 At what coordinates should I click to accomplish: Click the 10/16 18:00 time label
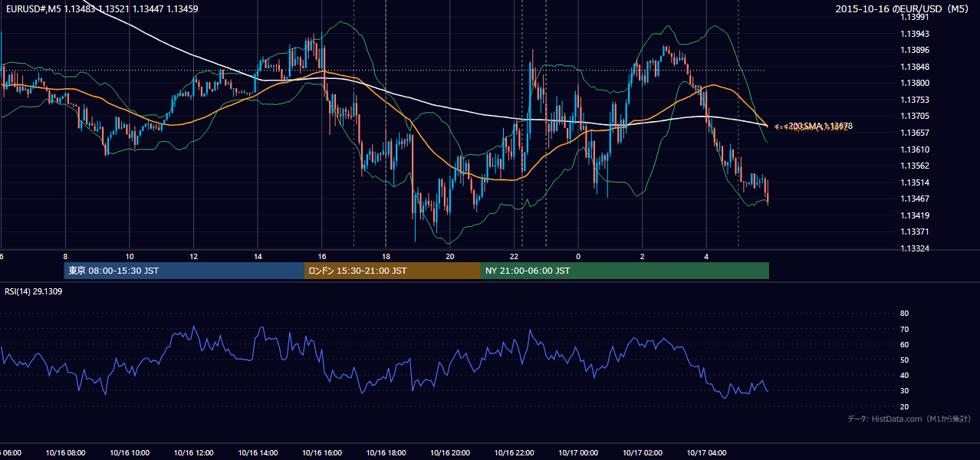[x=386, y=453]
